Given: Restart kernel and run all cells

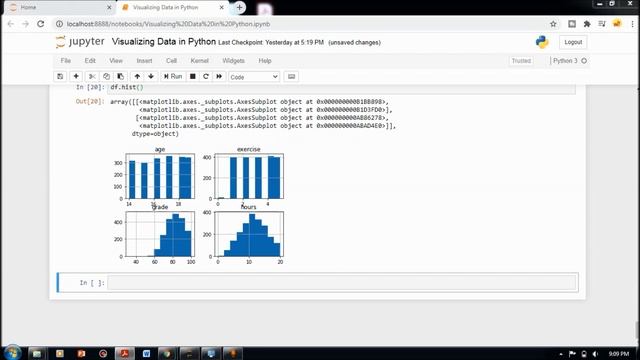Looking at the screenshot, I should coord(219,77).
